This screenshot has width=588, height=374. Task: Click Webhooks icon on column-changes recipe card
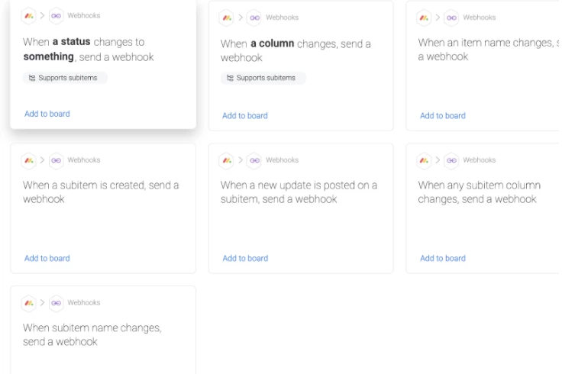[254, 18]
